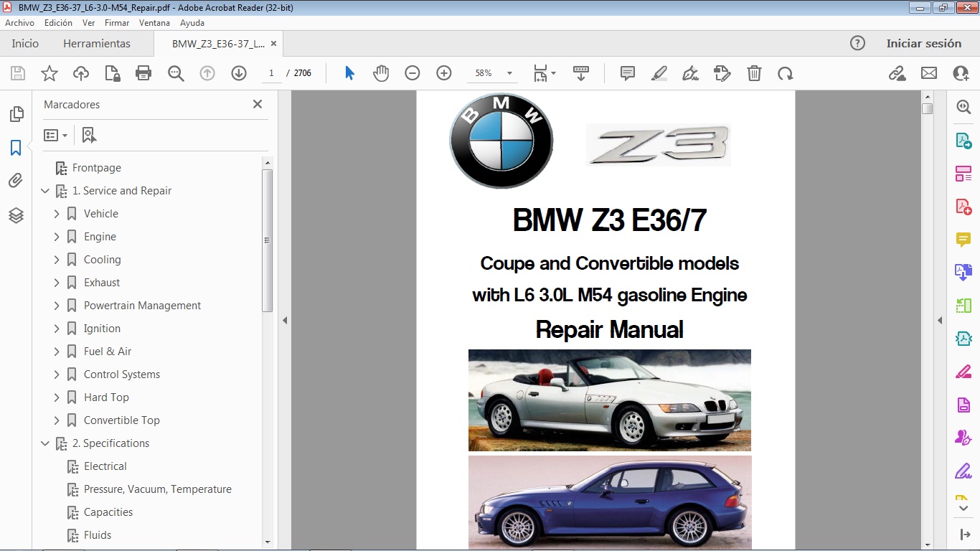
Task: Expand the Engine bookmark
Action: coord(57,237)
